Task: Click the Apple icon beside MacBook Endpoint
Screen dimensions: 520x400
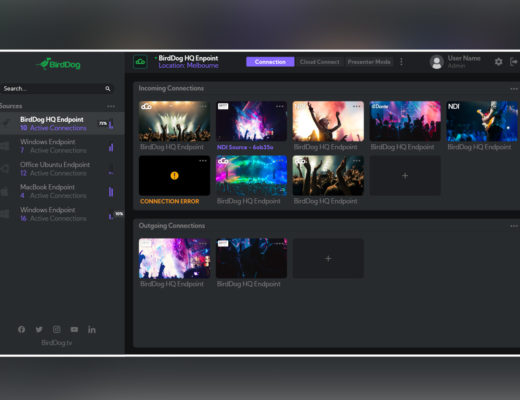Action: [x=5, y=191]
